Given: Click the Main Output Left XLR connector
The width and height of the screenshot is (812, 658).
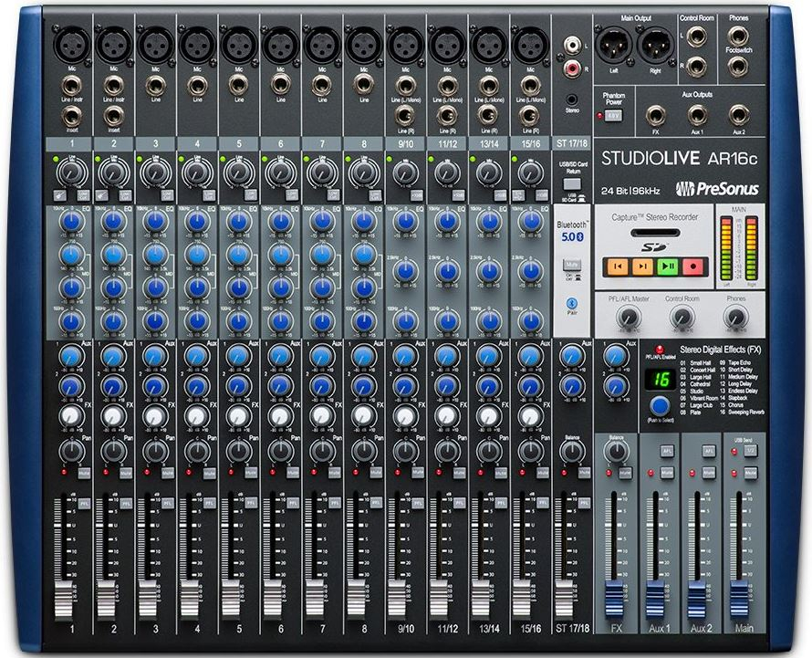Looking at the screenshot, I should (x=614, y=46).
